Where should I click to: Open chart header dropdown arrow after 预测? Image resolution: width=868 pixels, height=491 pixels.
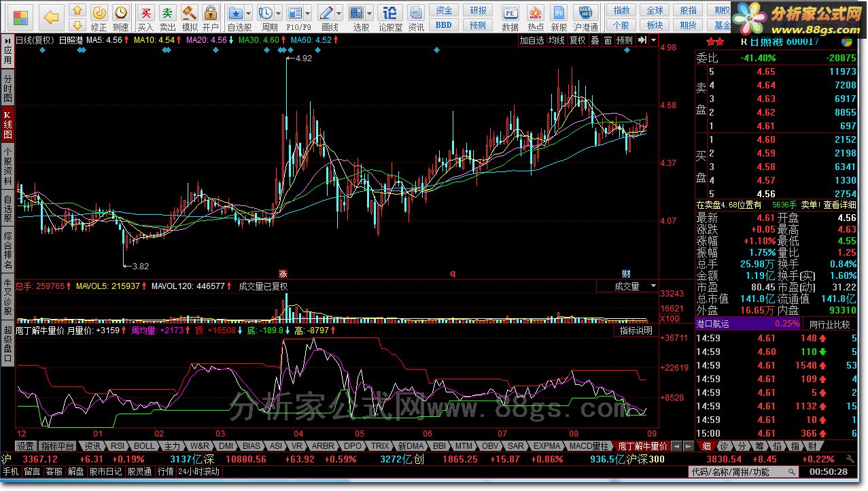pos(653,40)
